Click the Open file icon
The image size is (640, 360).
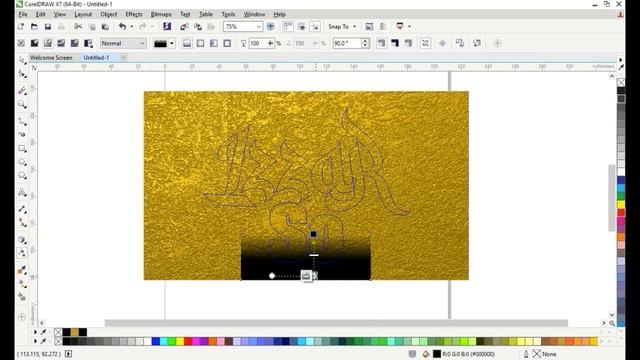[34, 27]
